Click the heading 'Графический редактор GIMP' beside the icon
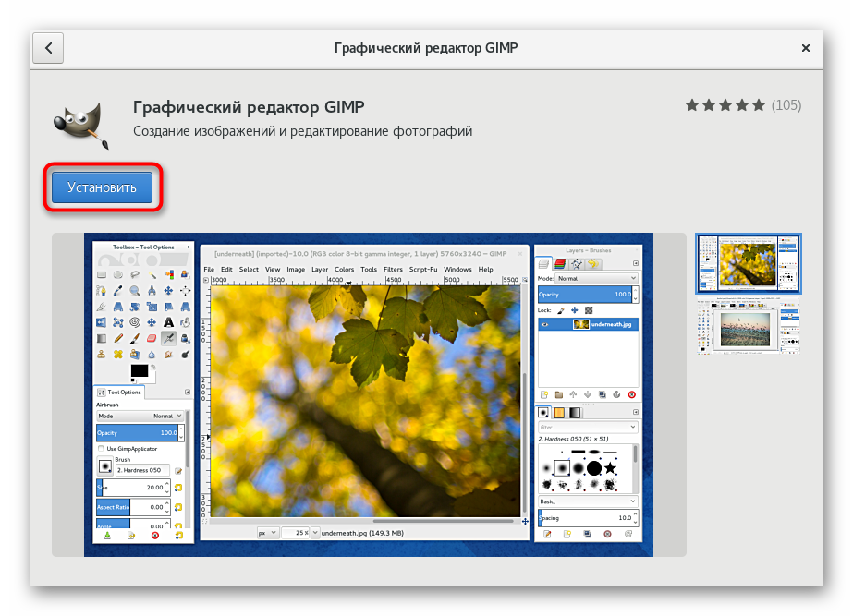The width and height of the screenshot is (853, 616). [249, 106]
